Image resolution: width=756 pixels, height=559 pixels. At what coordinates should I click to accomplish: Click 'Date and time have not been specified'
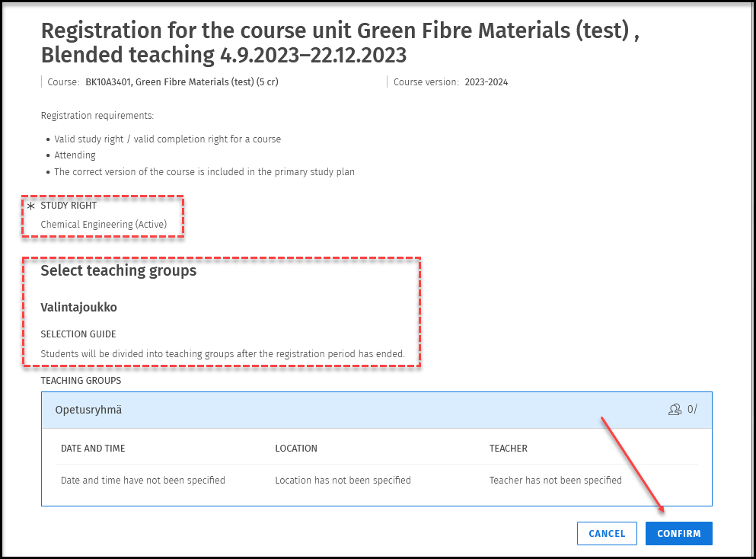click(143, 481)
